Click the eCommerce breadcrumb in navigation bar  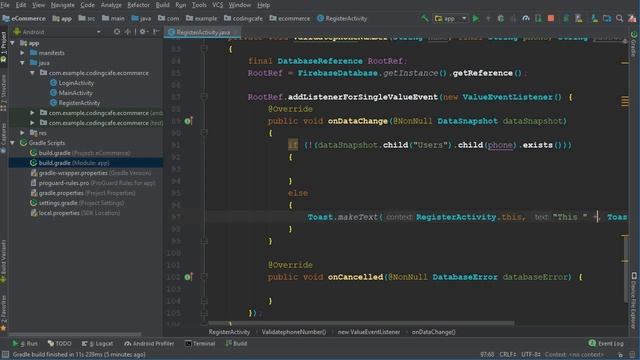[24, 18]
